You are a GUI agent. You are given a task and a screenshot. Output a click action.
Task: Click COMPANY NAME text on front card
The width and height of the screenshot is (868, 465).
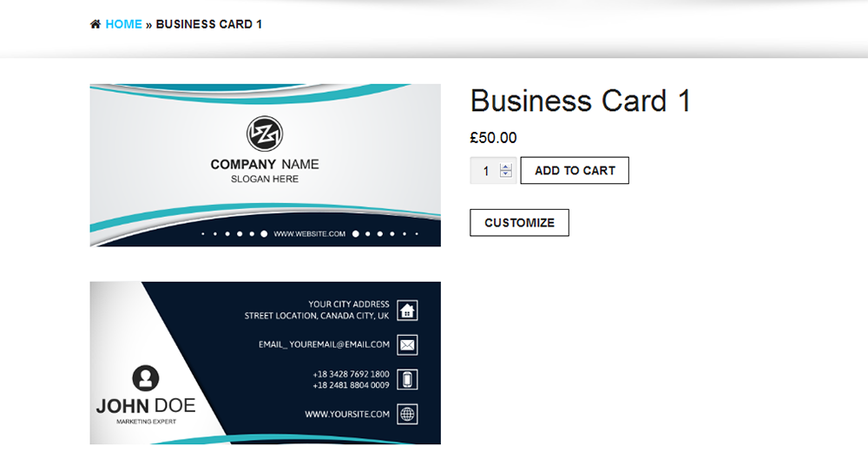click(x=265, y=165)
